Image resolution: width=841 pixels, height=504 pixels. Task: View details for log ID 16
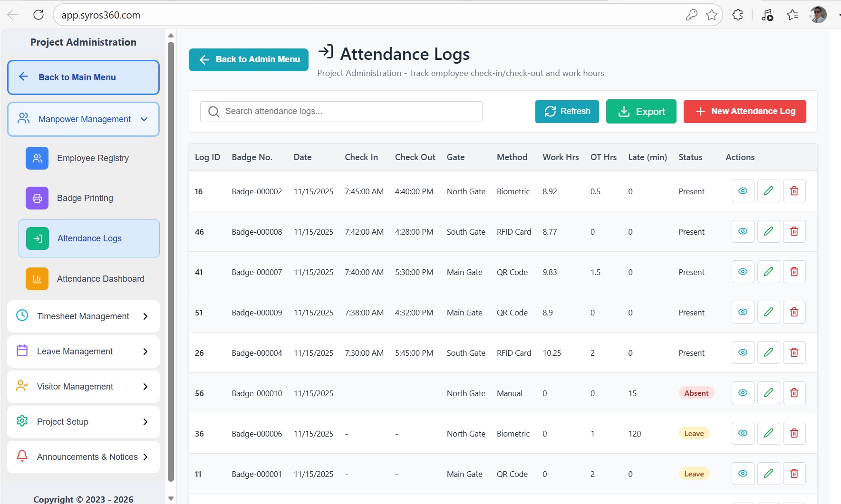[x=743, y=190]
